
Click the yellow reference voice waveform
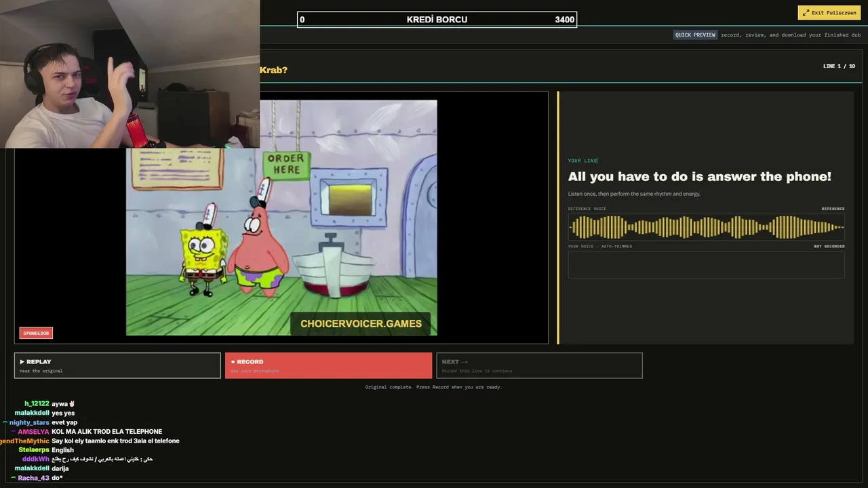706,227
